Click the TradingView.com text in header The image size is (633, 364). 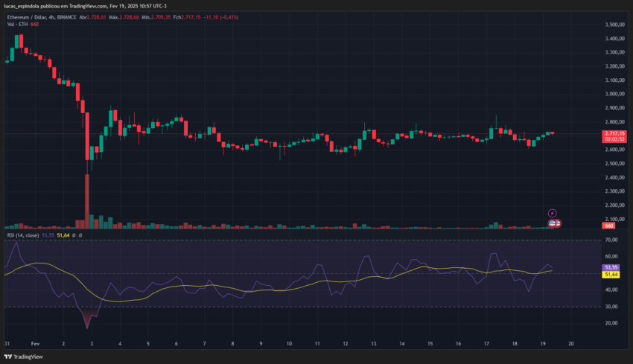(x=88, y=6)
